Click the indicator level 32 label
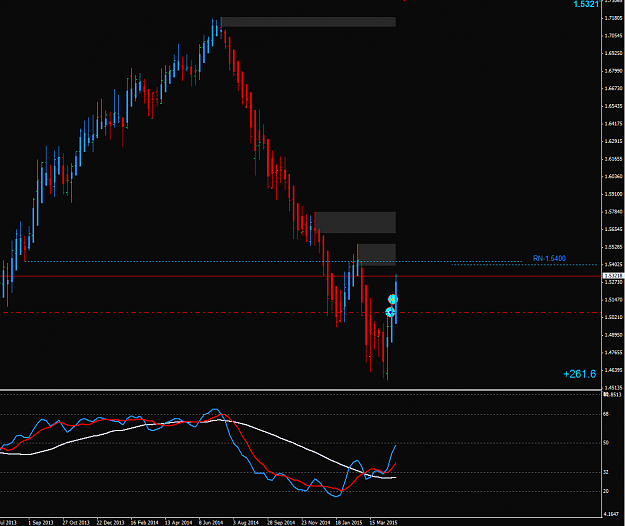Screen dimensions: 625x526 (606, 472)
